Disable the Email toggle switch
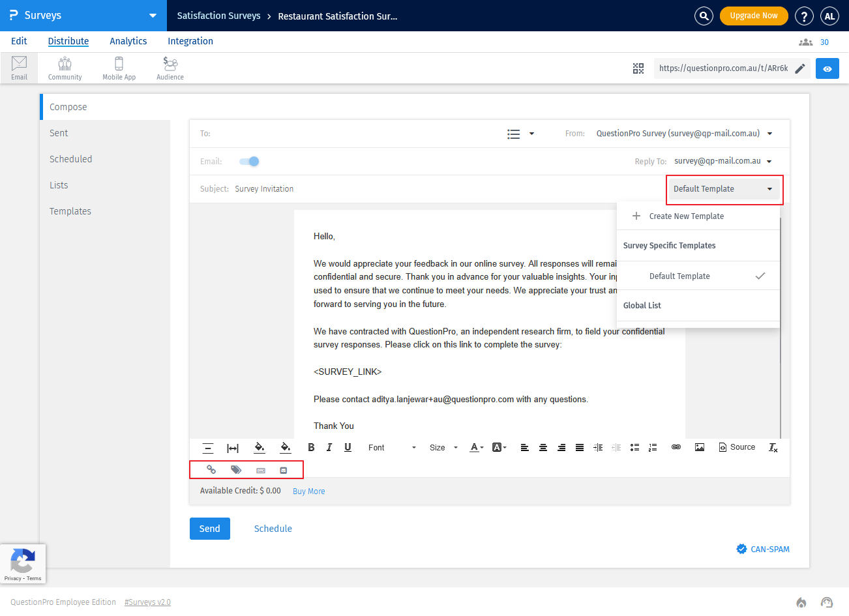 248,161
